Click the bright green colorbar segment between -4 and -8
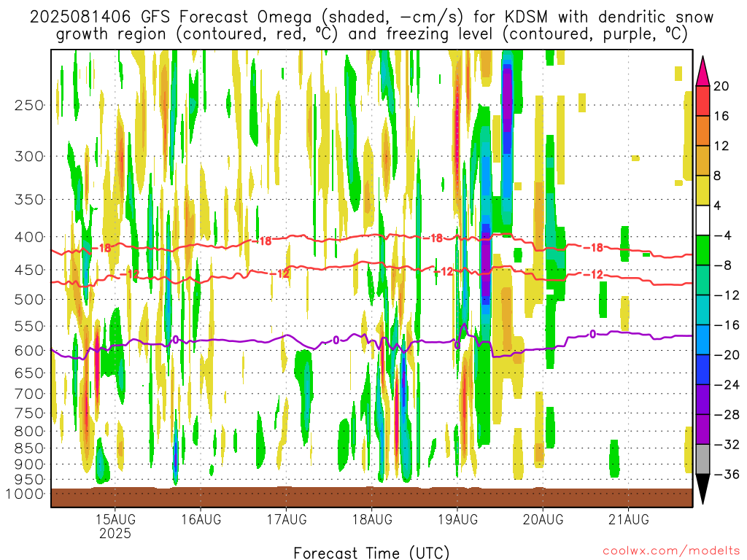This screenshot has width=747, height=560. pos(703,251)
